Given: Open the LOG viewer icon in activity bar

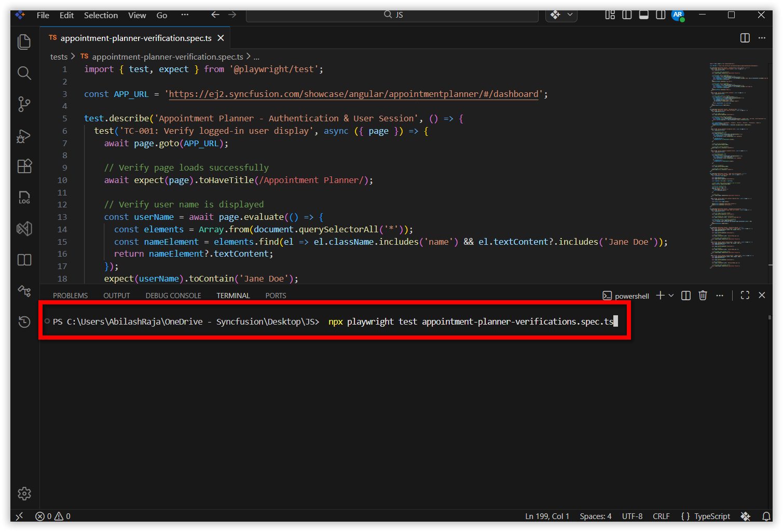Looking at the screenshot, I should (x=24, y=198).
